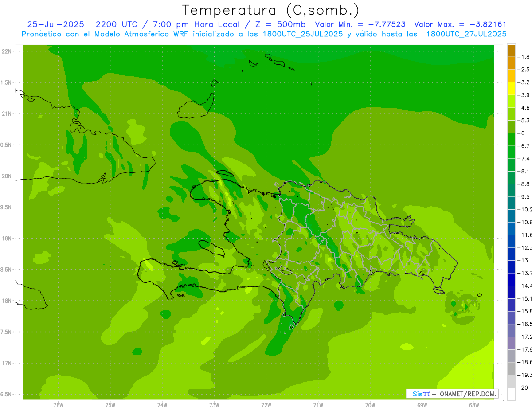Click the "-14.4" colorbar label
The height and width of the screenshot is (411, 532).
tap(524, 286)
